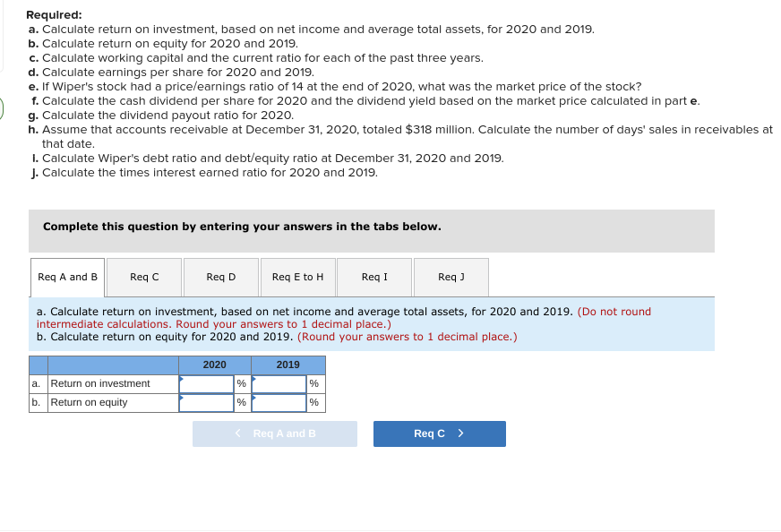Select the active Req A and B tab
The height and width of the screenshot is (532, 781).
66,277
